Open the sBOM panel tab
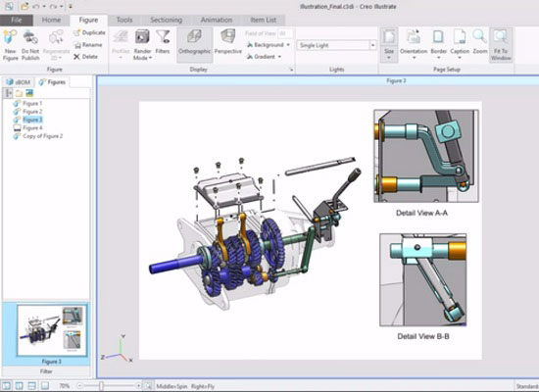Screen dimensions: 539x392 click(x=19, y=82)
